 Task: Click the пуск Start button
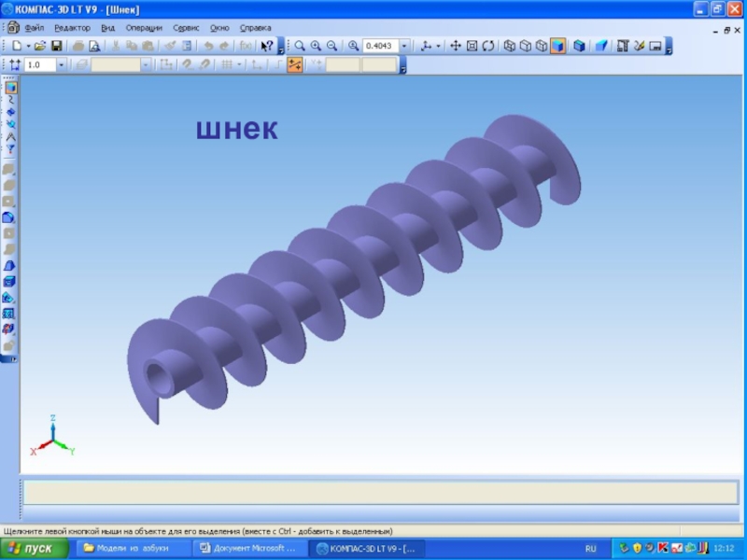click(35, 548)
